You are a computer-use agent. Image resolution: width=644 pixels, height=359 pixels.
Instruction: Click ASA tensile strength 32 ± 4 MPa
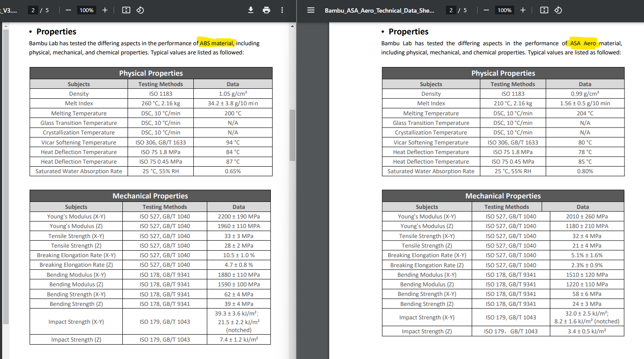tap(587, 236)
